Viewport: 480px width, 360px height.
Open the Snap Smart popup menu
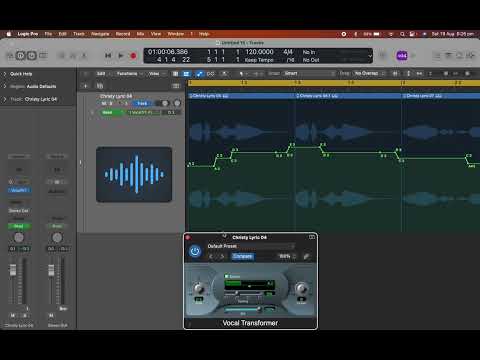tap(309, 73)
